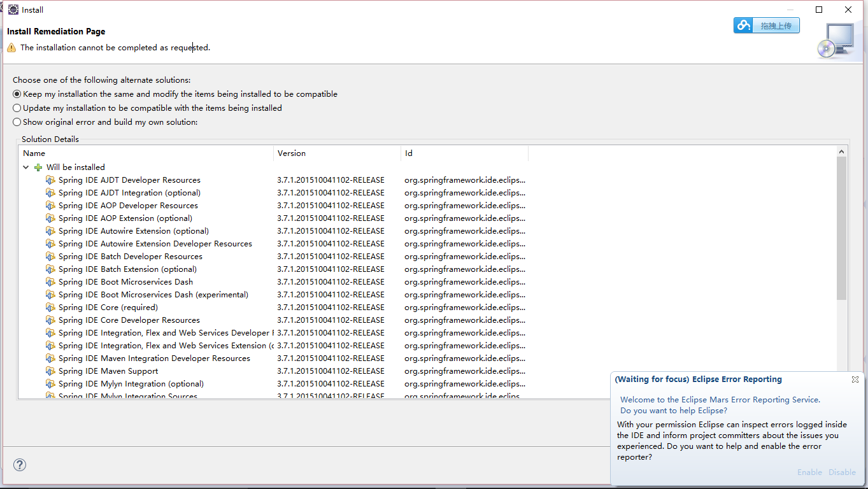Click the Id cell for Spring IDE Mylyn Integration (optional)

click(x=465, y=384)
